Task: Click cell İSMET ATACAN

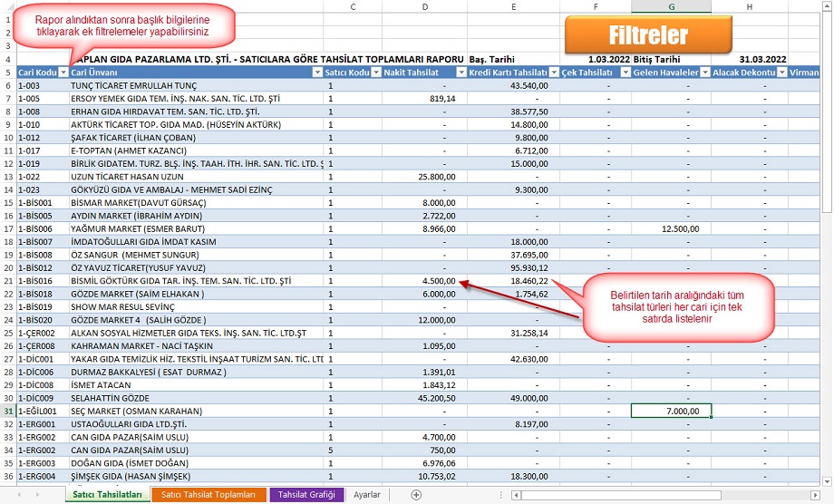Action: pos(197,385)
